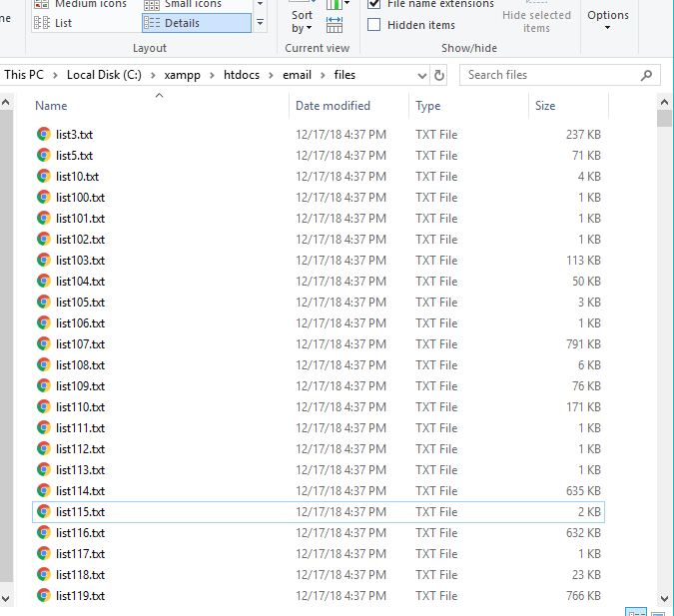Select the list10.txt Chrome file icon
674x616 pixels.
tap(43, 177)
